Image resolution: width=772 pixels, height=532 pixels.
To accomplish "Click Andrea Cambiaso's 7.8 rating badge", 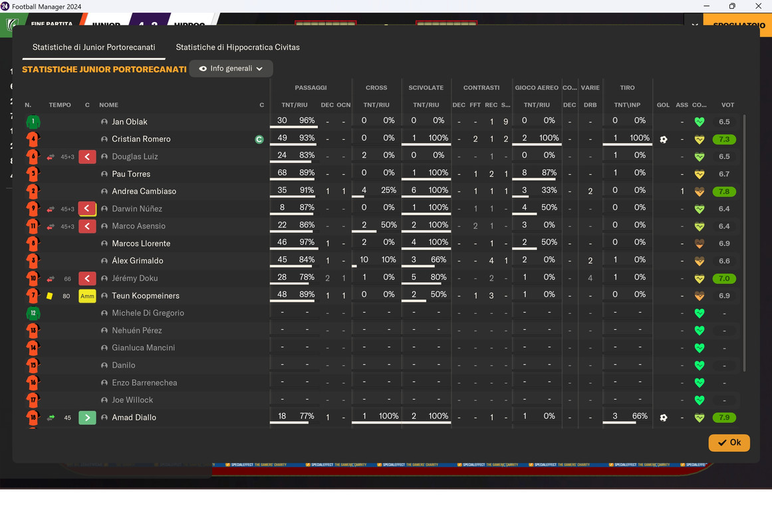I will (x=723, y=191).
